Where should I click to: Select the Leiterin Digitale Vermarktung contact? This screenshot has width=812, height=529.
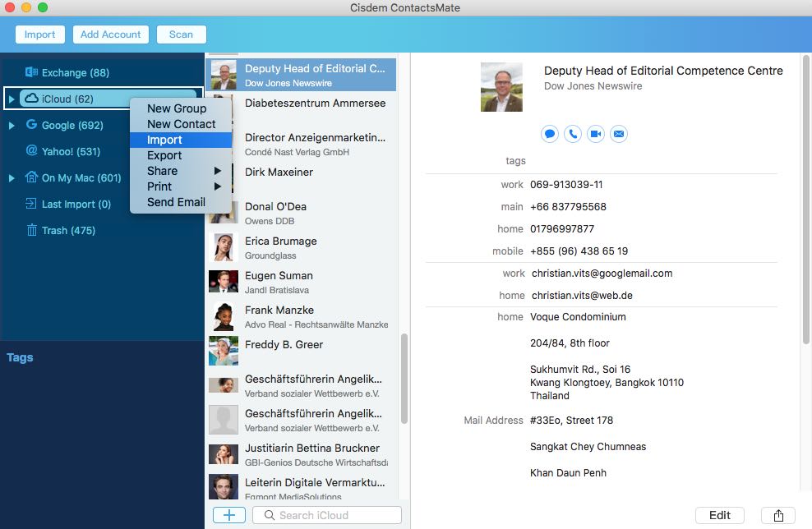pyautogui.click(x=301, y=488)
